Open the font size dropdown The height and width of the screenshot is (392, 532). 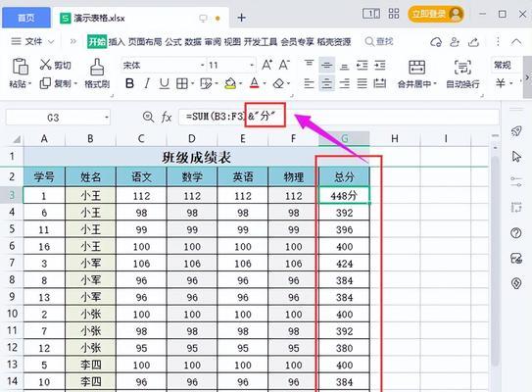tap(252, 65)
